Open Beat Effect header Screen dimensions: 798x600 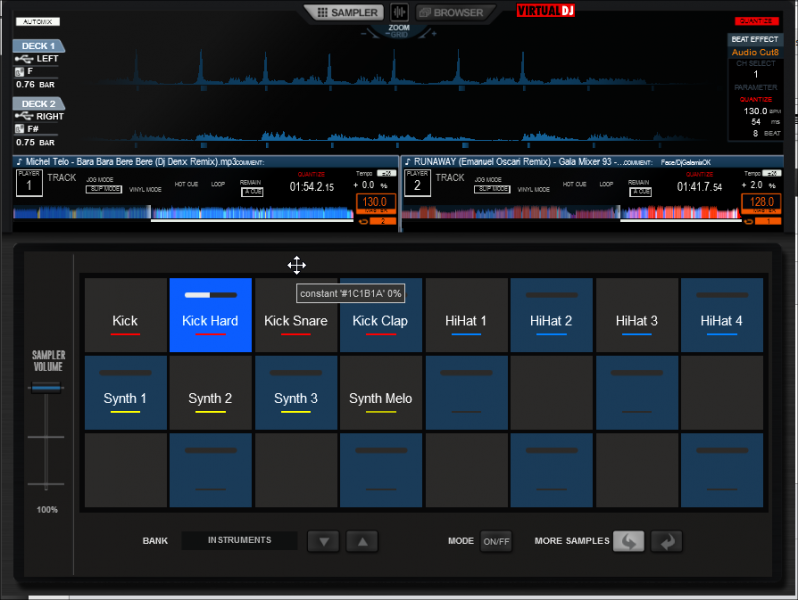755,39
